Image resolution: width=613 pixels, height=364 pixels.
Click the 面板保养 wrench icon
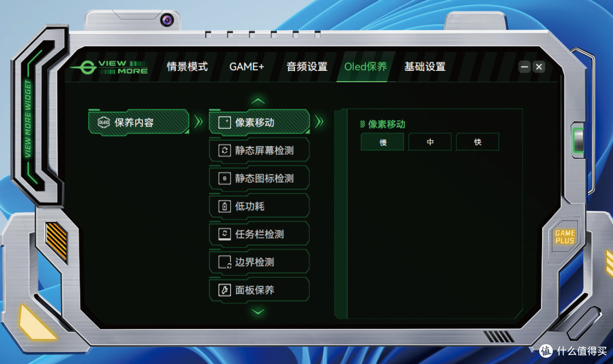(x=224, y=290)
